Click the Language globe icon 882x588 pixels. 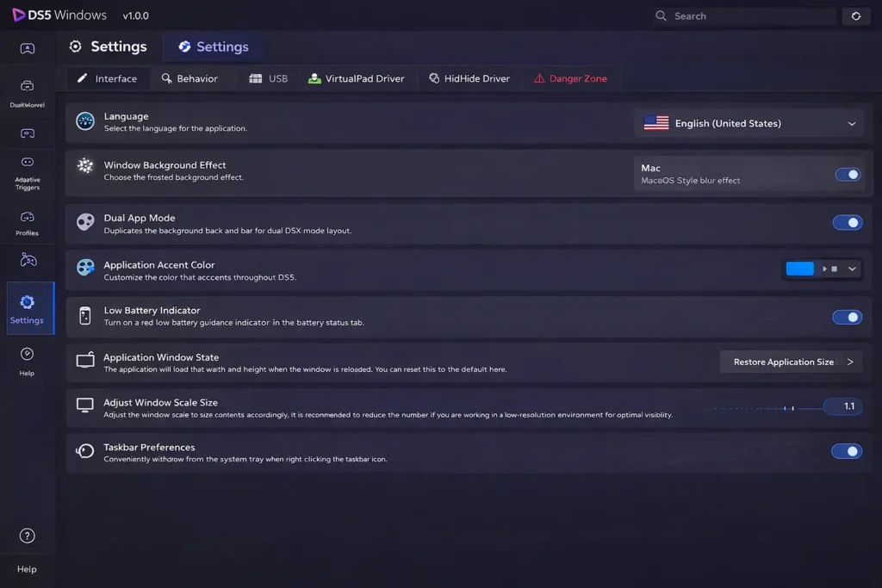[x=84, y=121]
